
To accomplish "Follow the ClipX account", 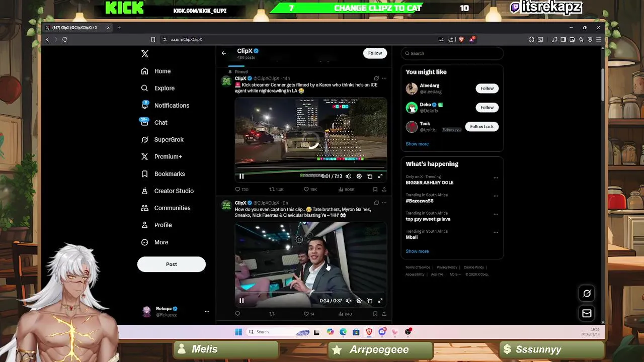I will 375,53.
